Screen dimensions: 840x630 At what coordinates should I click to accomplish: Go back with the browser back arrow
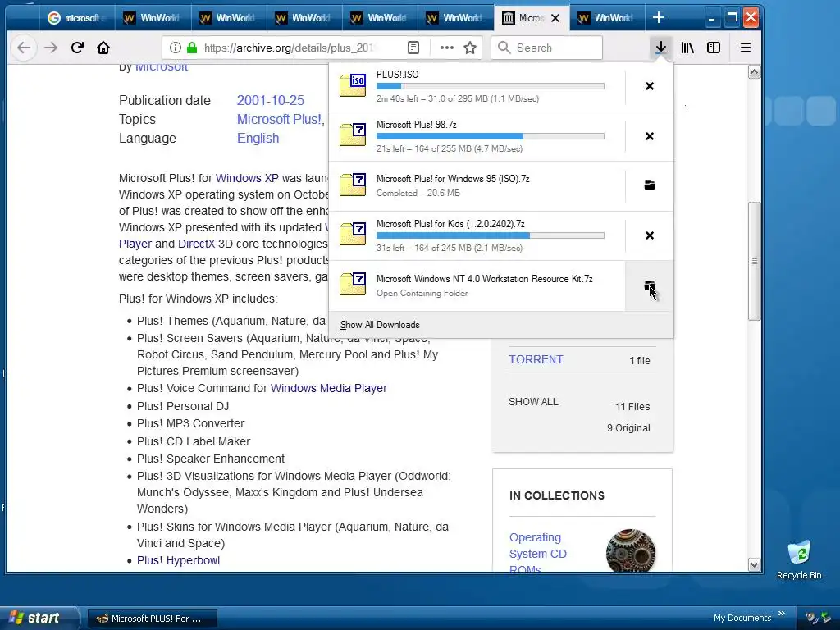click(x=24, y=48)
